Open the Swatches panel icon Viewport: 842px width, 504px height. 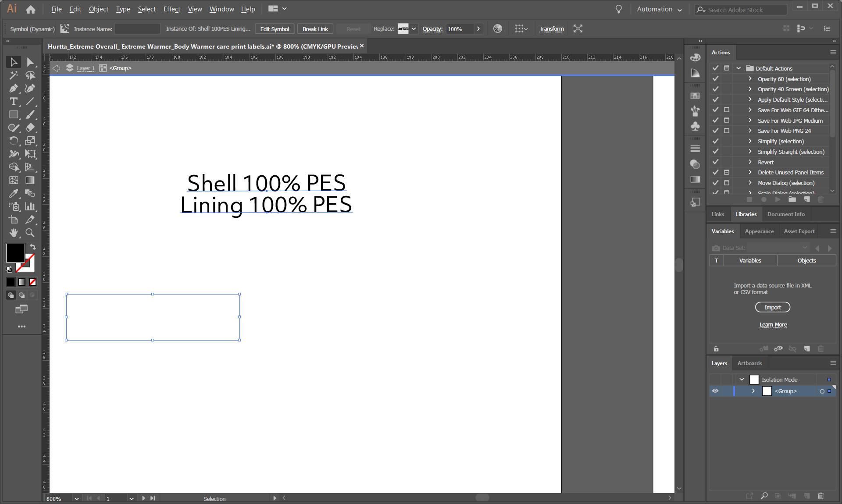(695, 95)
